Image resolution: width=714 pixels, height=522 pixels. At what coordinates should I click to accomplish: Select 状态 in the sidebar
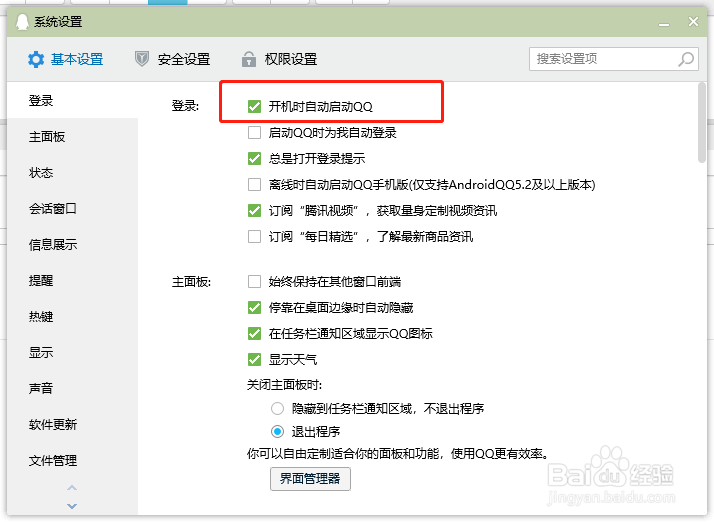click(x=72, y=173)
